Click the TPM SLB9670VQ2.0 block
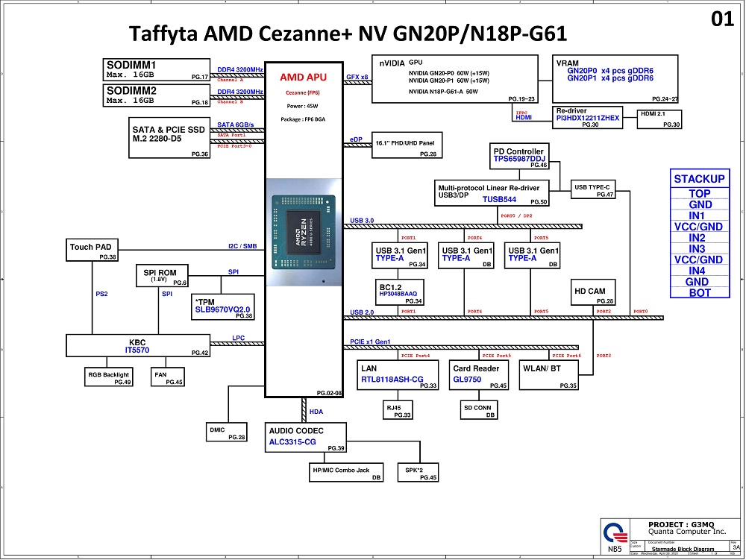This screenshot has height=560, width=746. (x=222, y=307)
